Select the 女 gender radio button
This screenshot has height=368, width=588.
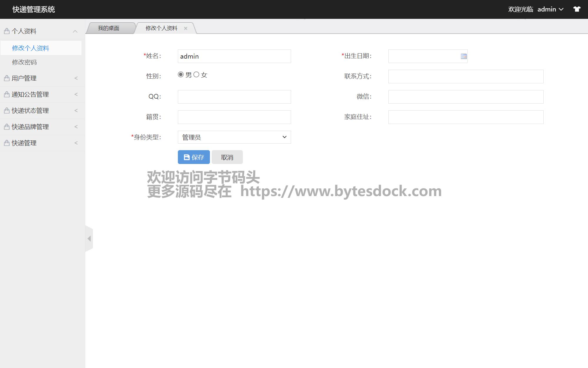[x=196, y=75]
